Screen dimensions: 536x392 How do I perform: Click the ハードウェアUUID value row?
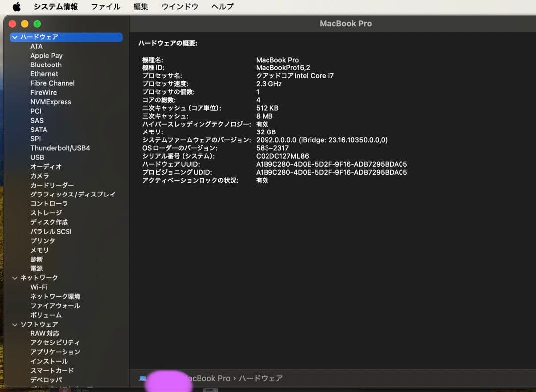(332, 164)
